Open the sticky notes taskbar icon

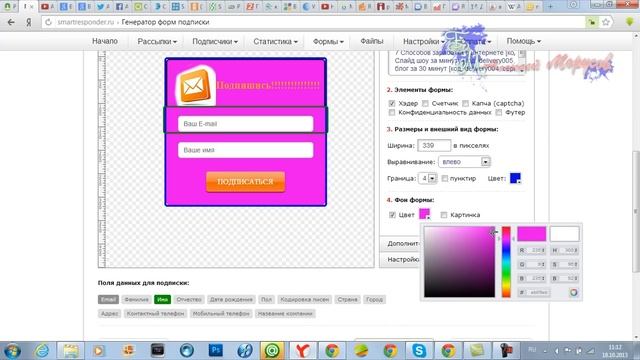click(x=477, y=351)
